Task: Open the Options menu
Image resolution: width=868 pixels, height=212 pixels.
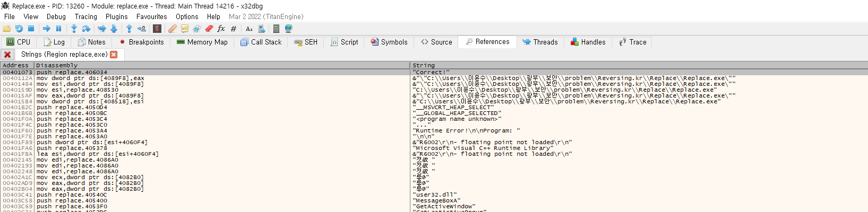Action: pos(187,16)
